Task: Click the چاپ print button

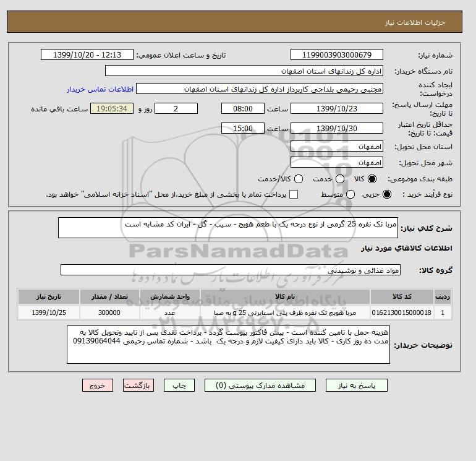Action: (179, 386)
